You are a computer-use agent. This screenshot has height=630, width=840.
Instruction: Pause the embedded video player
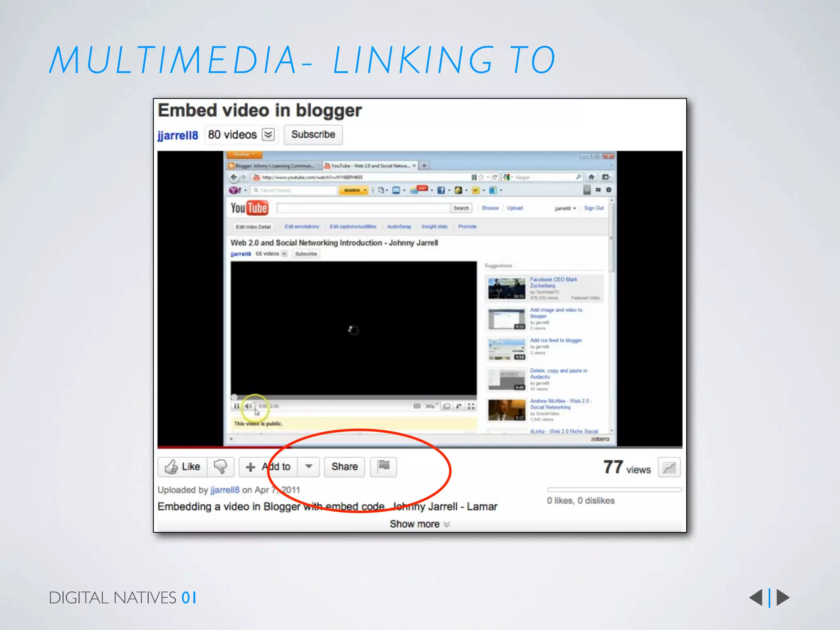coord(236,406)
